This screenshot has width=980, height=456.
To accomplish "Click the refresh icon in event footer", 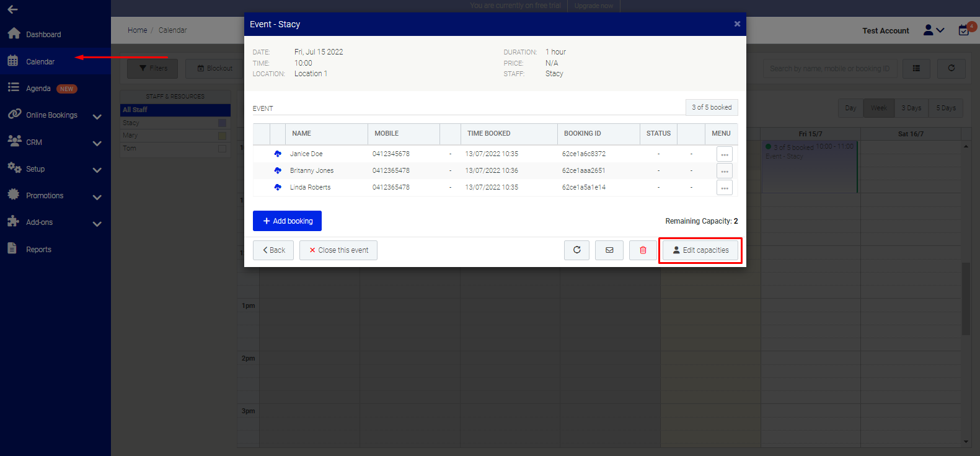I will [x=577, y=250].
